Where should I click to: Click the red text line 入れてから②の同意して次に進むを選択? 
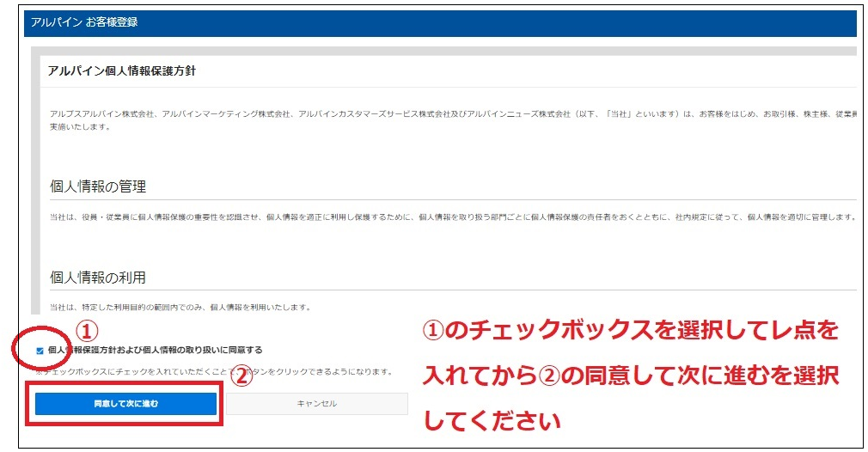629,376
